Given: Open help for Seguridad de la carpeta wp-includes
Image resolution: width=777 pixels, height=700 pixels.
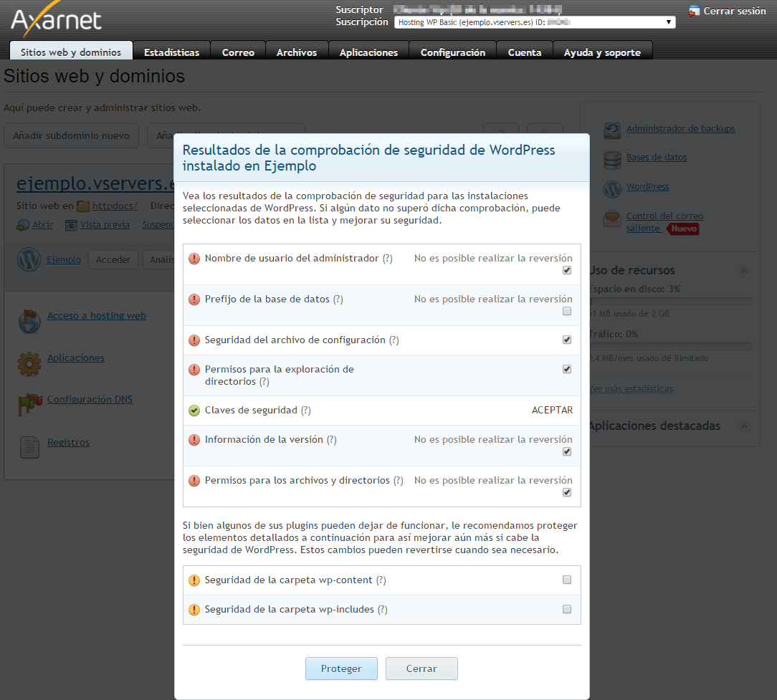Looking at the screenshot, I should tap(383, 610).
